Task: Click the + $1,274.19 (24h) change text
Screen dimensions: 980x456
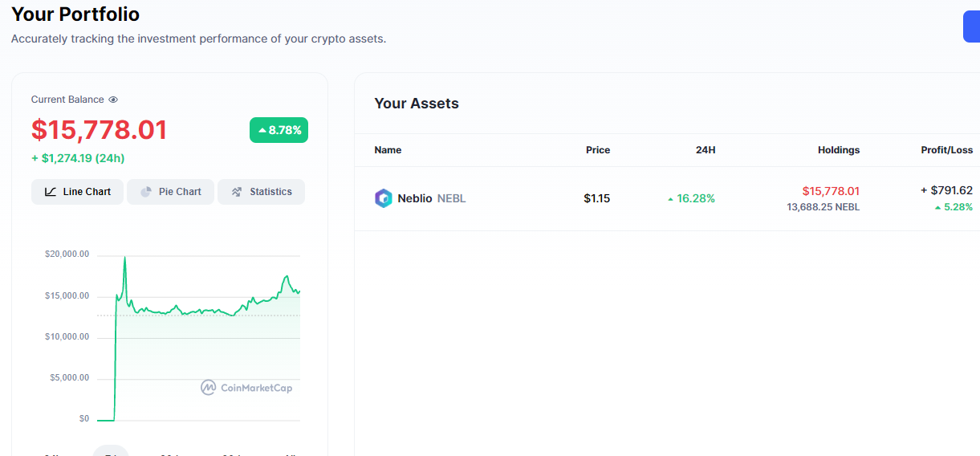Action: 78,158
